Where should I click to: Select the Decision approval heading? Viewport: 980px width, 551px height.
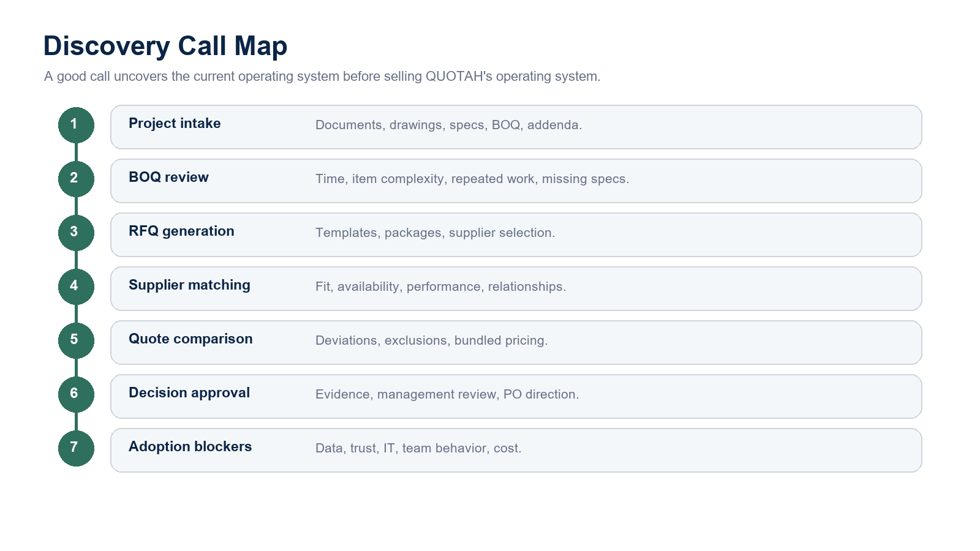pos(189,393)
